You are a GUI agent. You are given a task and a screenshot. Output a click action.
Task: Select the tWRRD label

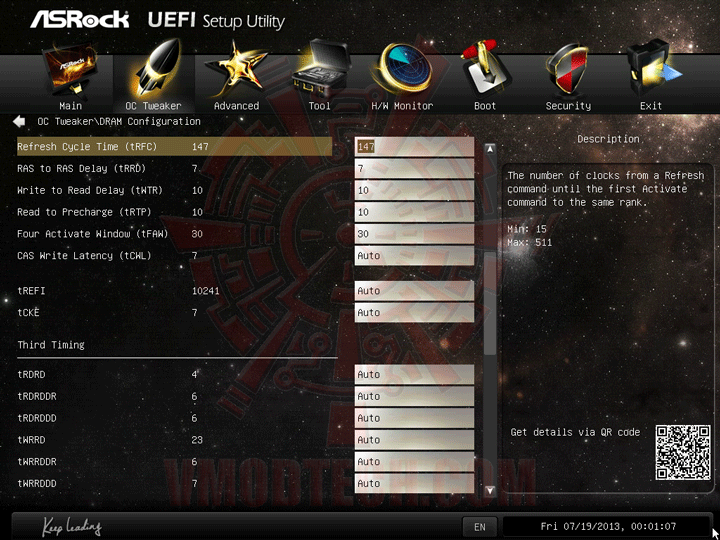[31, 440]
